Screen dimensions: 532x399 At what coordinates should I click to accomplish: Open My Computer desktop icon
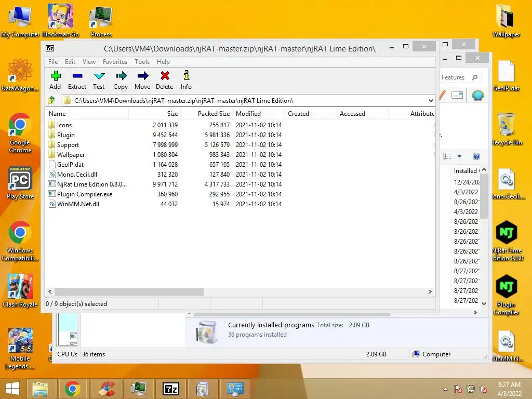point(20,21)
